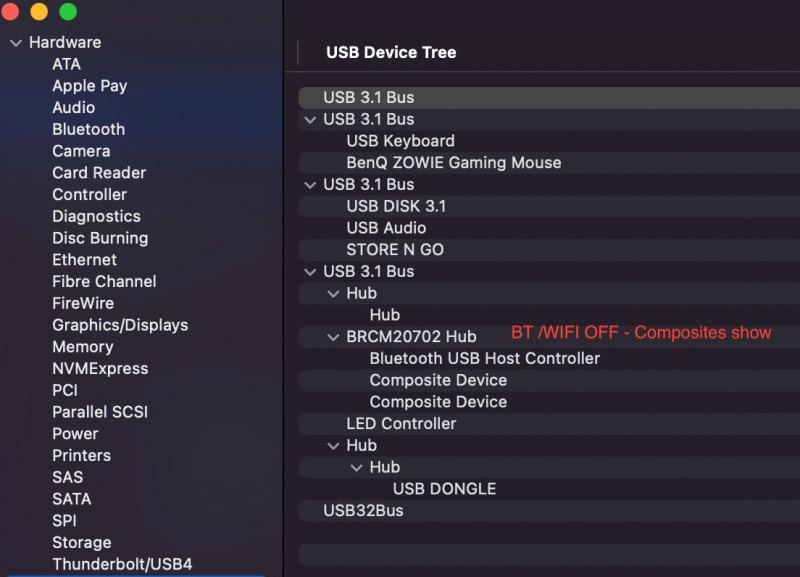Select BenQ ZOWIE Gaming Mouse device
This screenshot has height=577, width=800.
tap(453, 162)
